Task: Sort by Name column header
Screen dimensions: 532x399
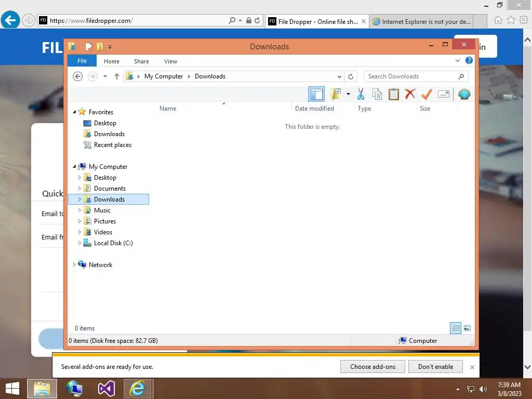Action: coord(168,109)
